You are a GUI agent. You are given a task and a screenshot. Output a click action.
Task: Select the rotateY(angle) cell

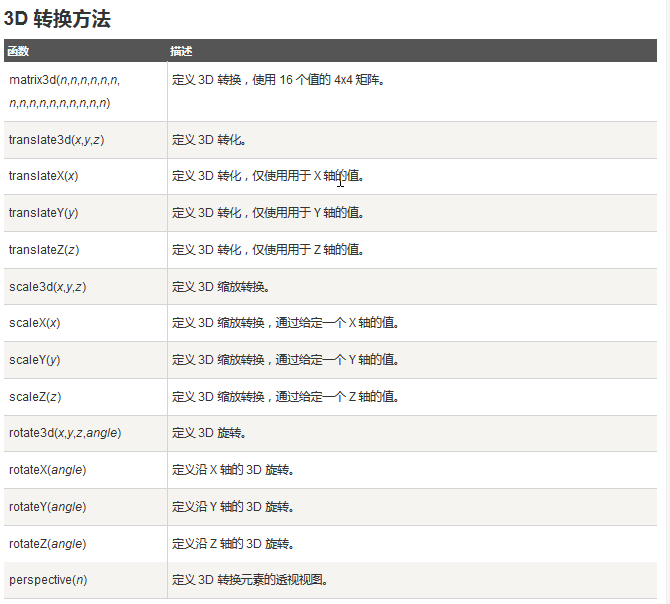click(x=85, y=507)
